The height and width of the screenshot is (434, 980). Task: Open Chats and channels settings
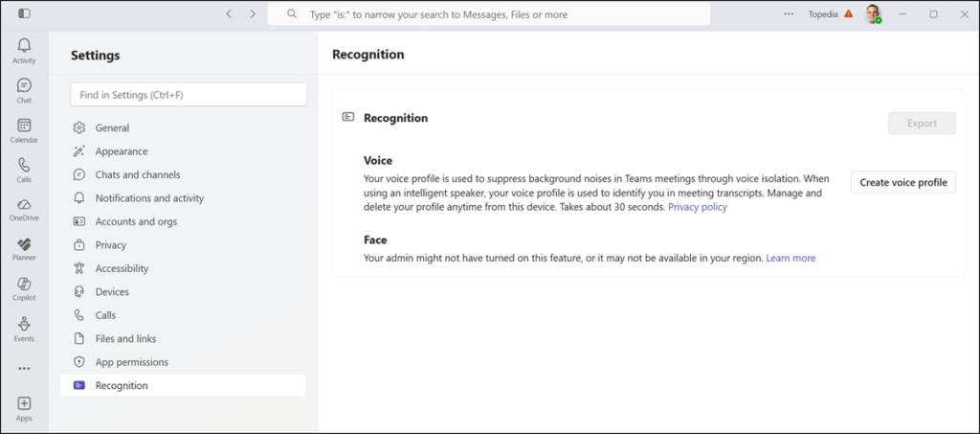click(183, 174)
